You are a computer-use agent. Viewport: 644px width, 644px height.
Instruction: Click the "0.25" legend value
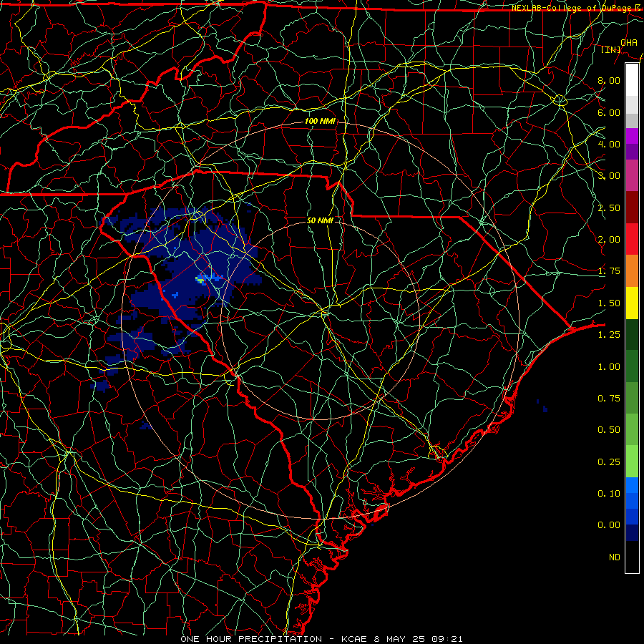(x=609, y=462)
